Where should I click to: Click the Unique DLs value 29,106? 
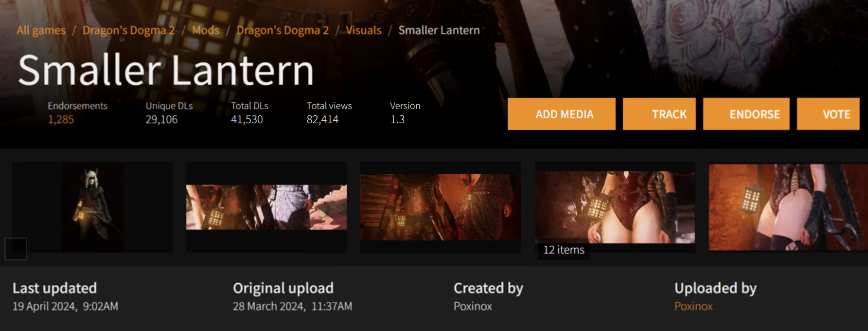click(161, 119)
